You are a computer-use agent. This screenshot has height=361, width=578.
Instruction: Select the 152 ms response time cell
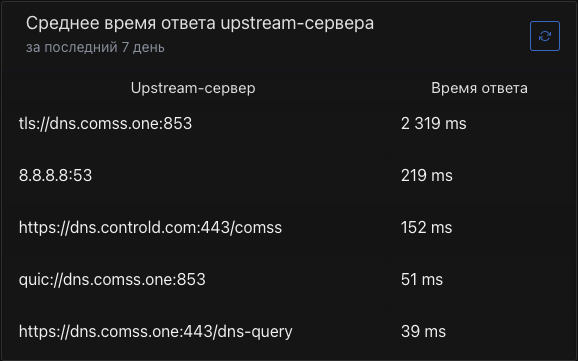426,228
